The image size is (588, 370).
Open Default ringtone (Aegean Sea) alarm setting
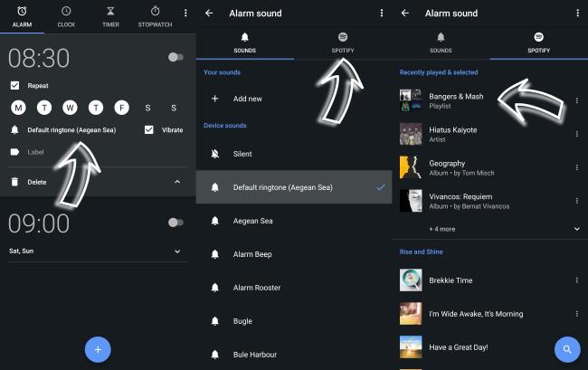tap(71, 130)
